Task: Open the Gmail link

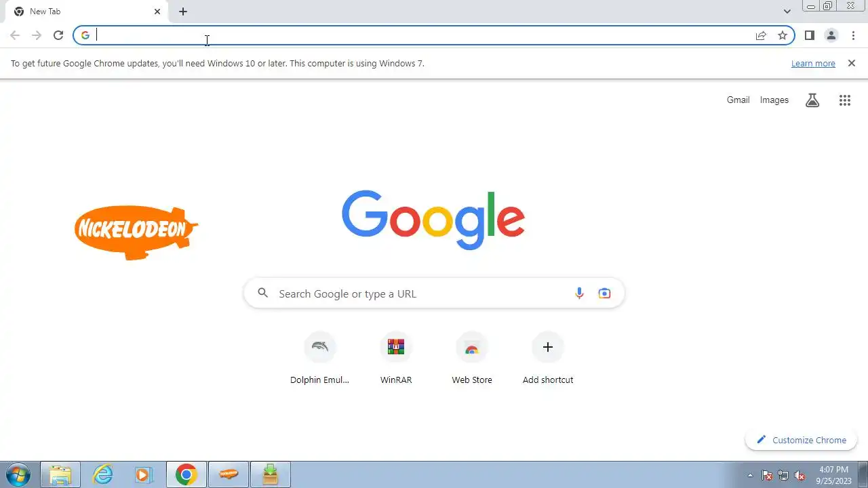Action: (x=738, y=100)
